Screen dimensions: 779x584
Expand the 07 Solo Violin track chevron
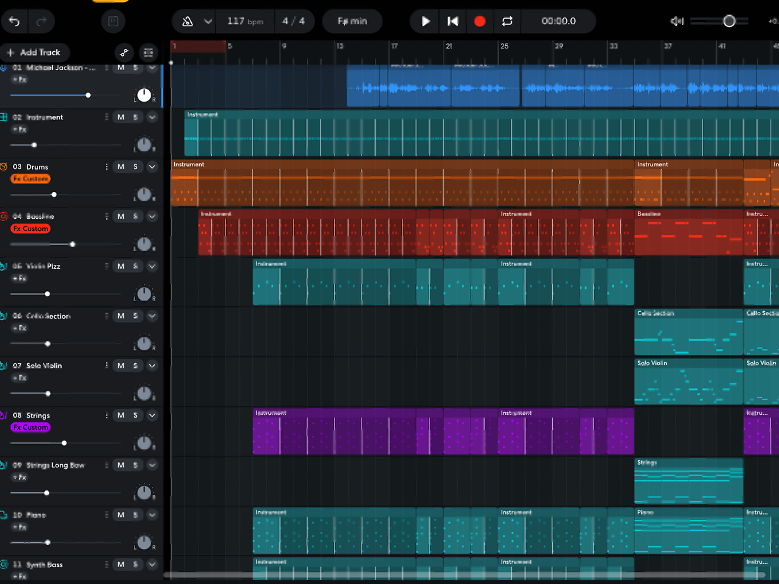point(152,366)
